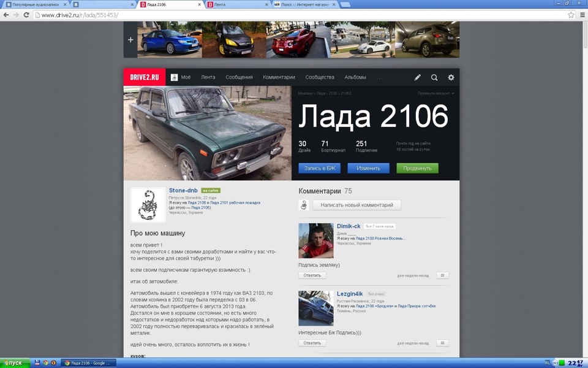This screenshot has width=588, height=368.
Task: Open Комментарии in the navigation bar
Action: (279, 77)
